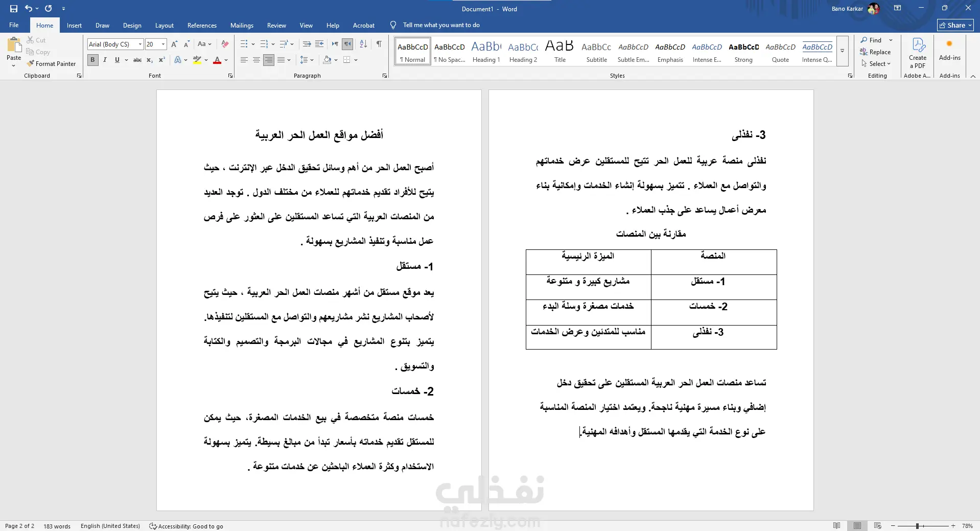Click the Undo arrow icon
980x531 pixels.
[x=29, y=9]
